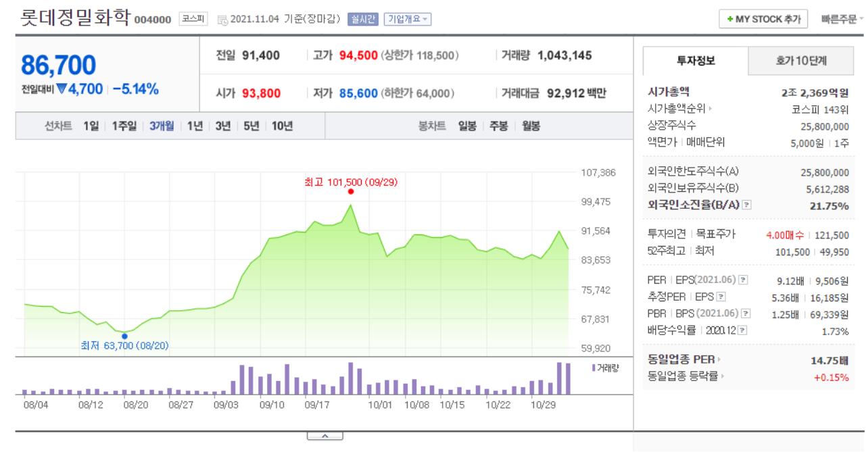Switch to the 투자정보 tab
Viewport: 868px width, 452px height.
coord(696,61)
